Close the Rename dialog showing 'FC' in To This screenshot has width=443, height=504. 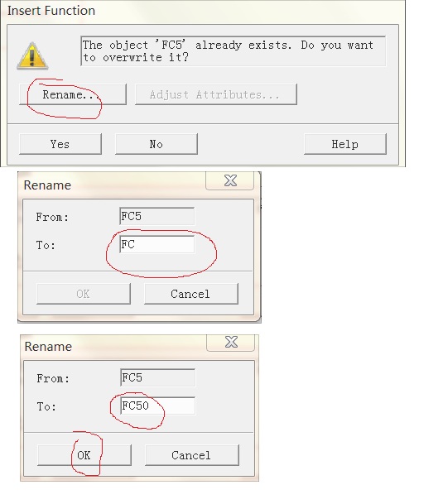coord(230,180)
